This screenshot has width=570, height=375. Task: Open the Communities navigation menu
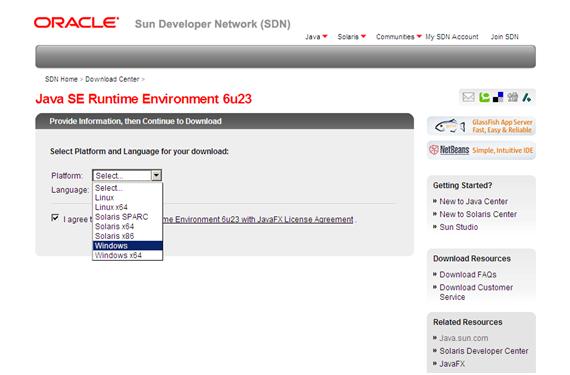[399, 37]
